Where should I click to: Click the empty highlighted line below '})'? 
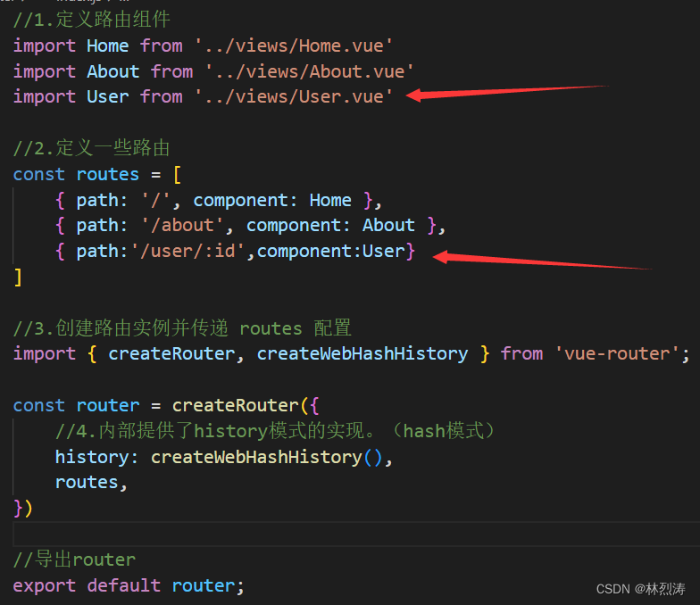pyautogui.click(x=356, y=534)
